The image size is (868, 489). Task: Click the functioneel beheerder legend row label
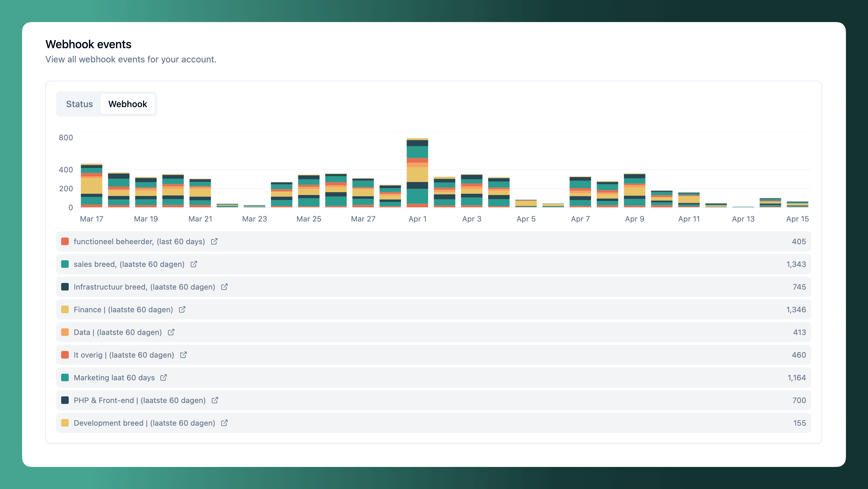(x=139, y=241)
